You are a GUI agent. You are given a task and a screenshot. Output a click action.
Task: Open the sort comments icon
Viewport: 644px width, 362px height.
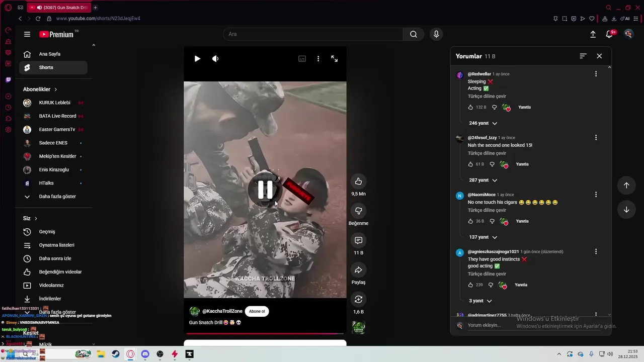click(x=583, y=56)
